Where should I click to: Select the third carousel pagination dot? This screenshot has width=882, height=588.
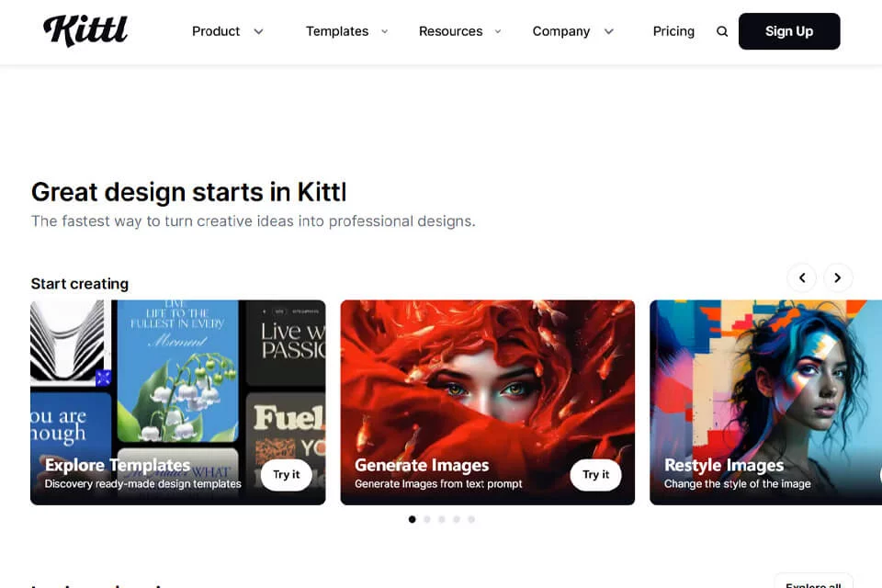click(x=442, y=519)
